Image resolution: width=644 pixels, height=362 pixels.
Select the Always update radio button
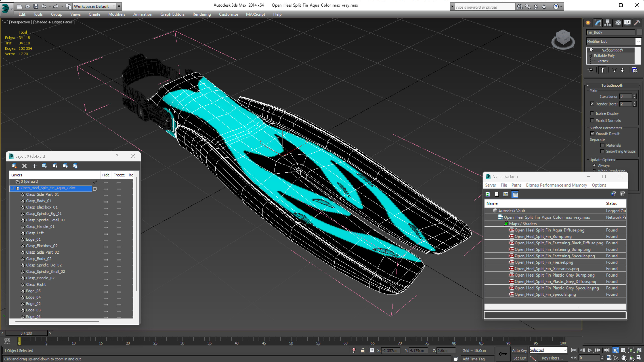tap(594, 165)
